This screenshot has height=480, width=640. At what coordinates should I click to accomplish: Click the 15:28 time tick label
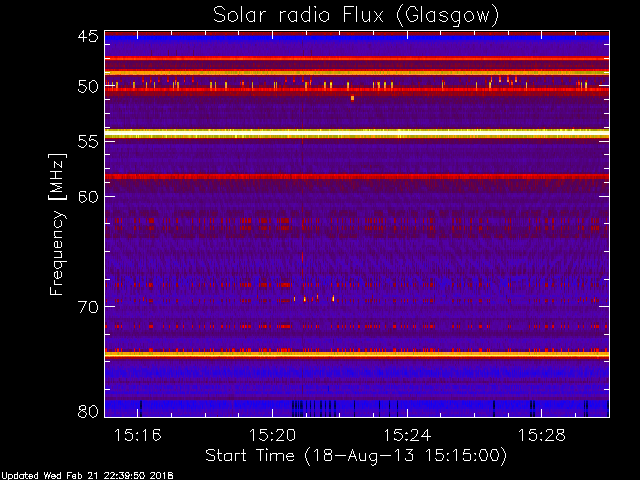coord(542,435)
